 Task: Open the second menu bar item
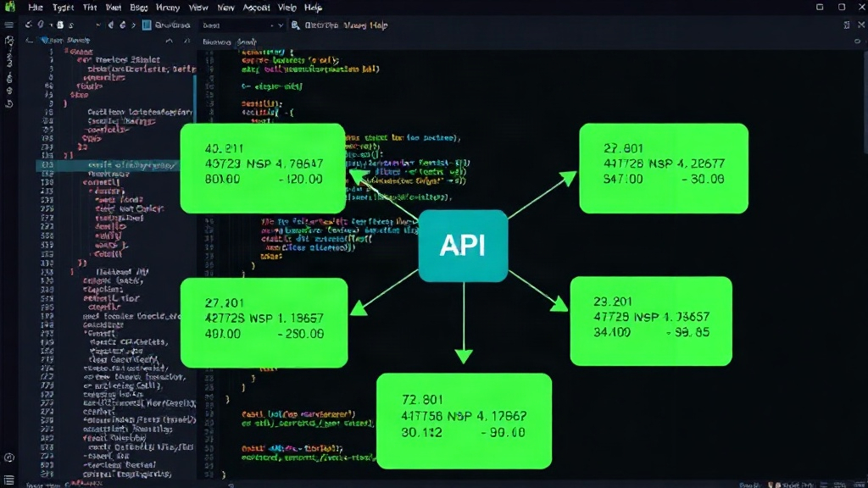[63, 7]
